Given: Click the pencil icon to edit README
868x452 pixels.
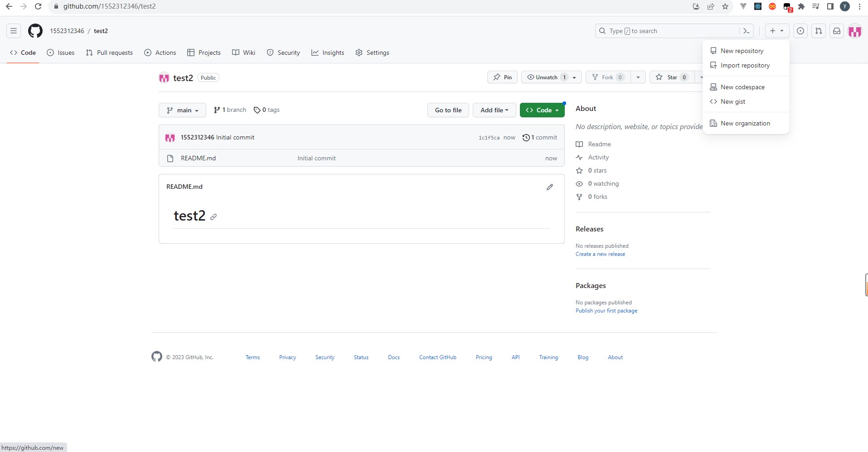Looking at the screenshot, I should pos(550,187).
